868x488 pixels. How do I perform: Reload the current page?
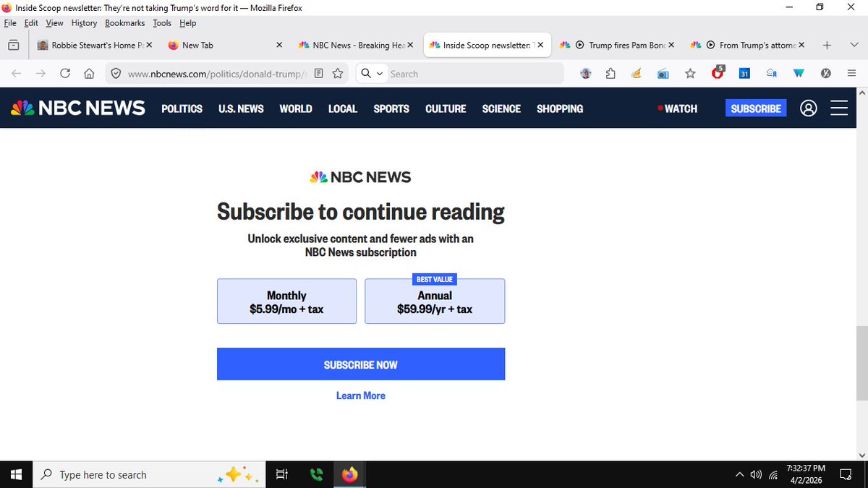(65, 74)
